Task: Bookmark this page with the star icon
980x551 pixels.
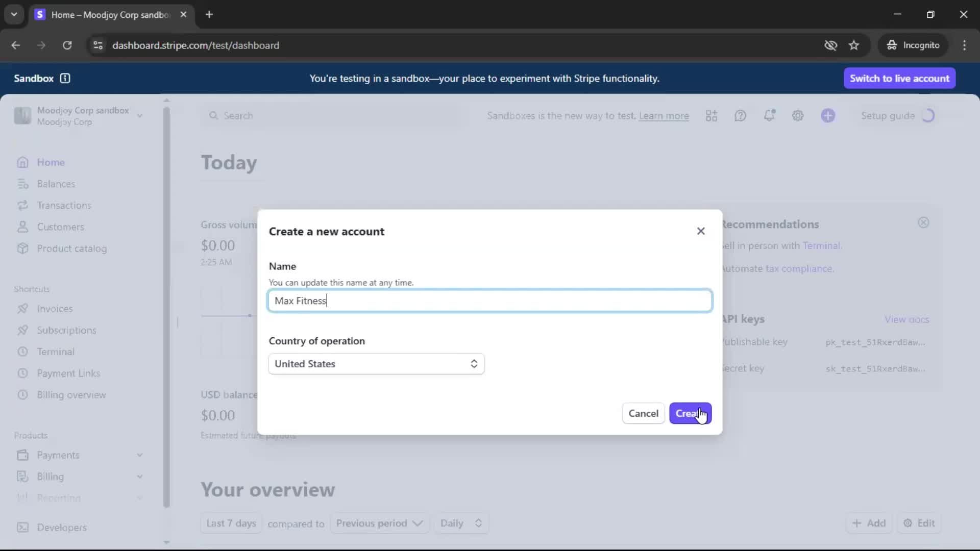Action: pos(854,45)
